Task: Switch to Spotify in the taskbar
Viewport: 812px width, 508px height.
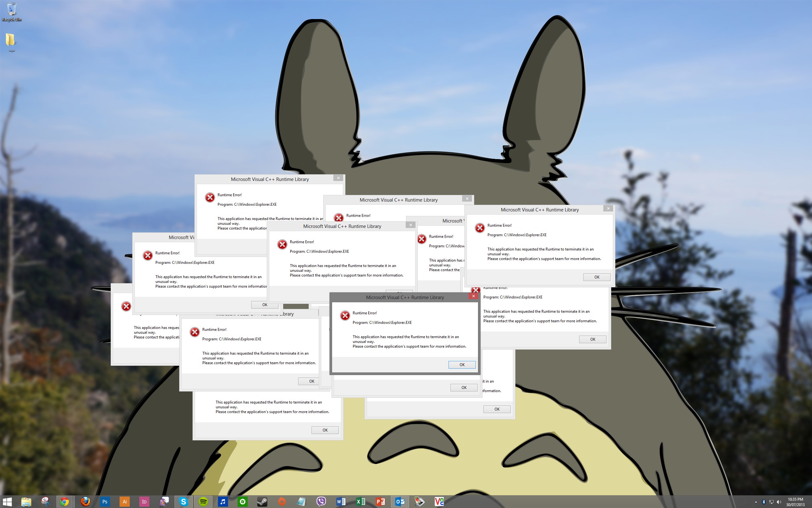Action: pyautogui.click(x=203, y=502)
